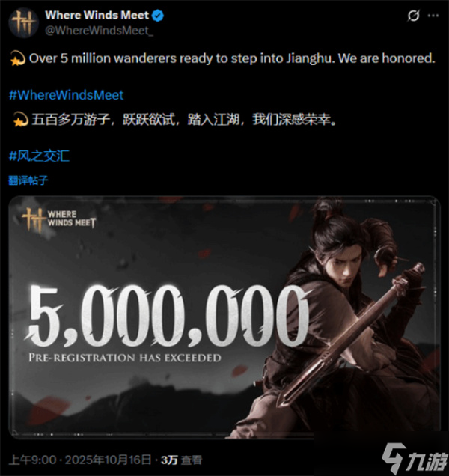Click the 5,000,000 number in the banner
Image resolution: width=449 pixels, height=476 pixels.
pyautogui.click(x=169, y=317)
